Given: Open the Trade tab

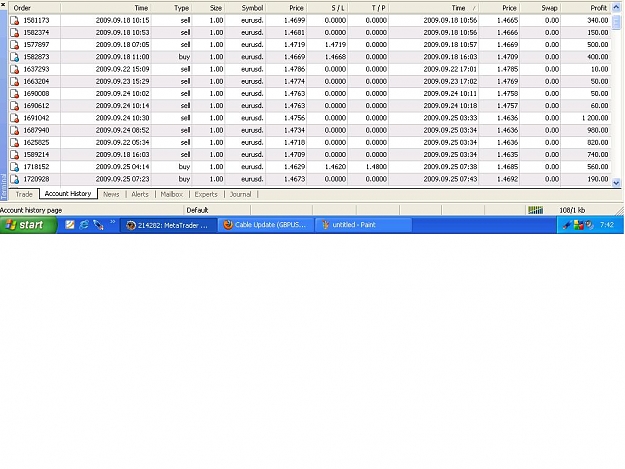Looking at the screenshot, I should click(24, 194).
